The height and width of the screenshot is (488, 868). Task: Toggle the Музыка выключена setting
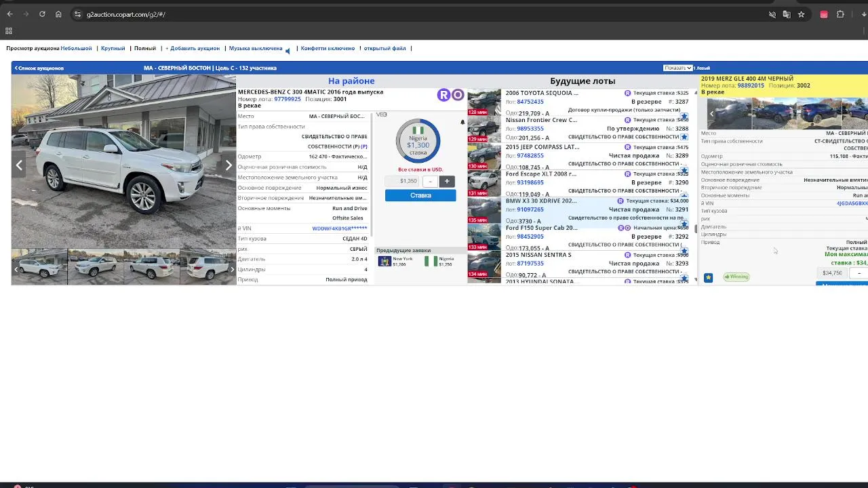coord(256,49)
